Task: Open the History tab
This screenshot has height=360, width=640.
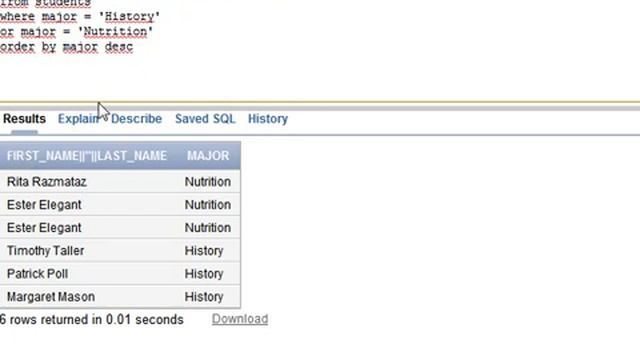Action: (x=268, y=119)
